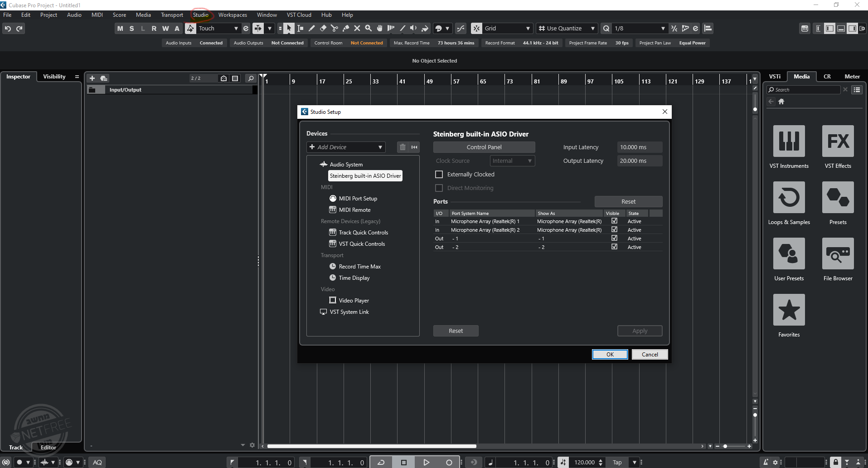
Task: Select the Draw pencil tool
Action: click(x=311, y=28)
